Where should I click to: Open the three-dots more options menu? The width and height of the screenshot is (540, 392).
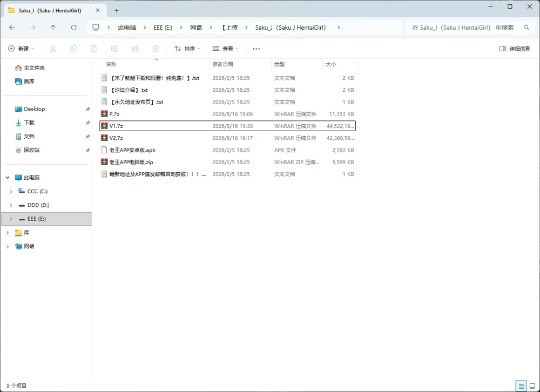(256, 49)
